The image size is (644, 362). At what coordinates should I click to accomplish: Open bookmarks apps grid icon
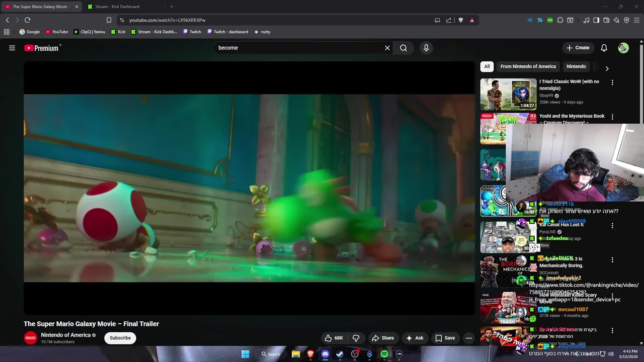[7, 32]
